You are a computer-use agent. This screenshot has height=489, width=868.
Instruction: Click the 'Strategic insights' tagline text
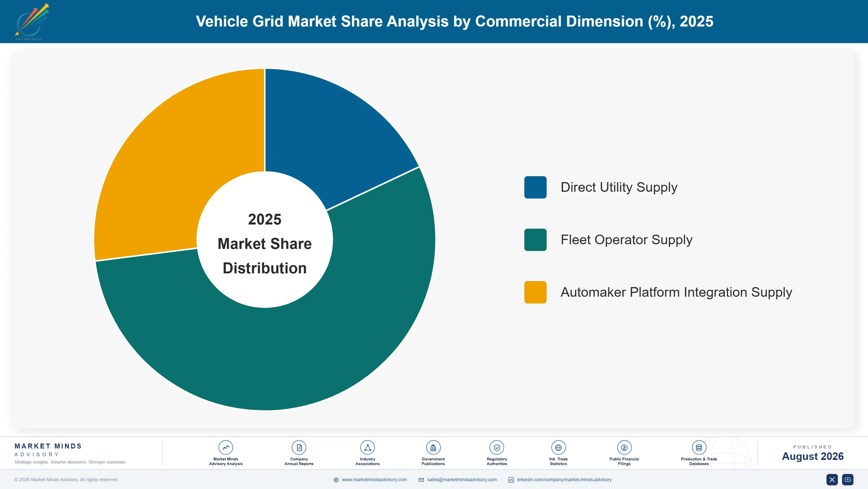coord(70,462)
